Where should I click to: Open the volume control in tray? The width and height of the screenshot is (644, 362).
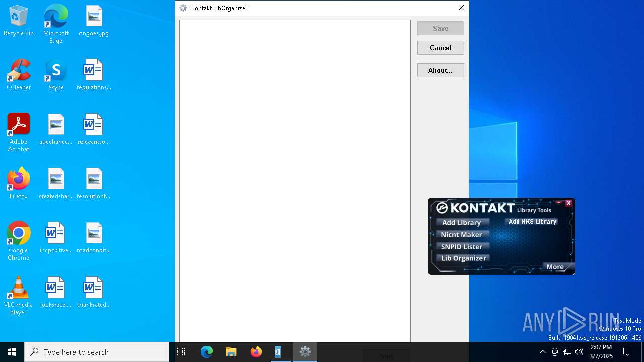[x=579, y=352]
